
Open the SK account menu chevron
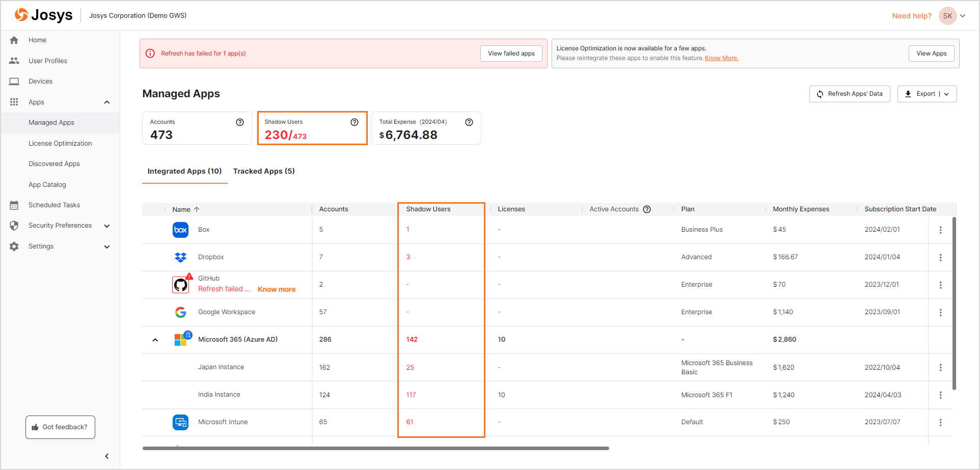(x=963, y=16)
